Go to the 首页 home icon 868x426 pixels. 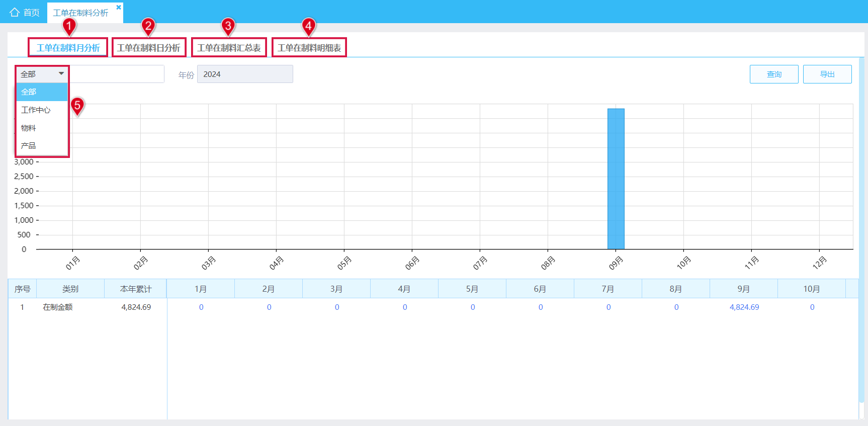tap(15, 12)
